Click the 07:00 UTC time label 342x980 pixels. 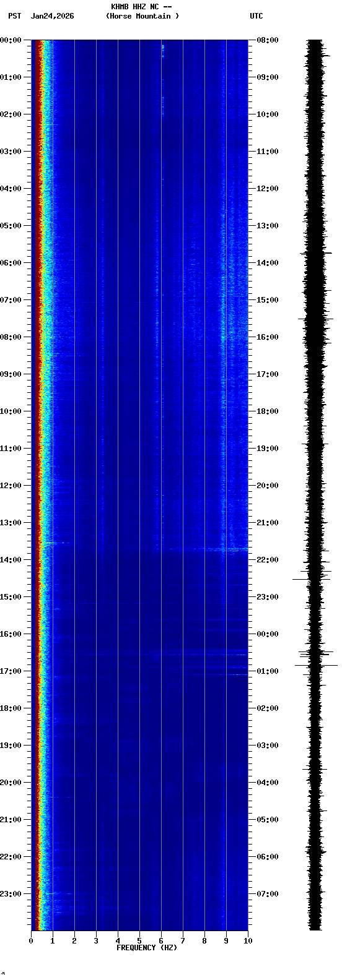coord(267,894)
